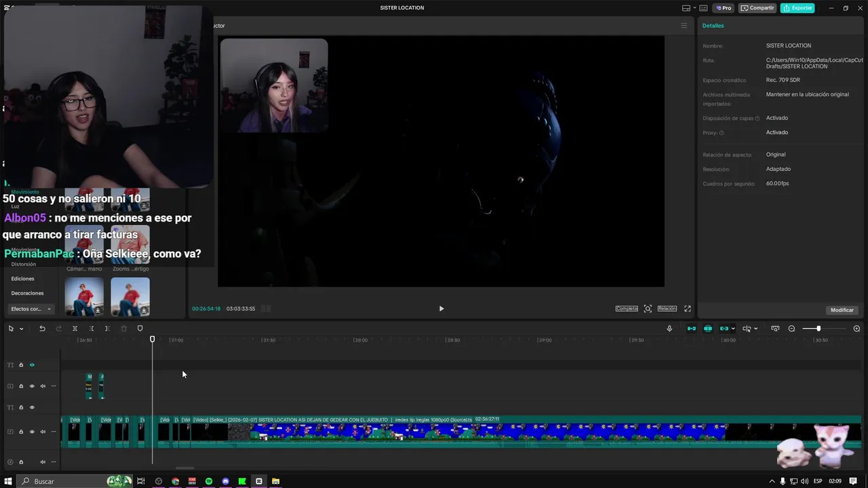Delete the selected clip with trash icon
Screen dimensions: 868x488
click(x=123, y=329)
